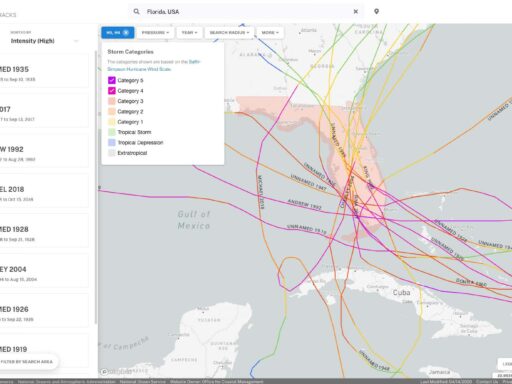Open the More filters dropdown
Image resolution: width=512 pixels, height=384 pixels.
point(270,32)
